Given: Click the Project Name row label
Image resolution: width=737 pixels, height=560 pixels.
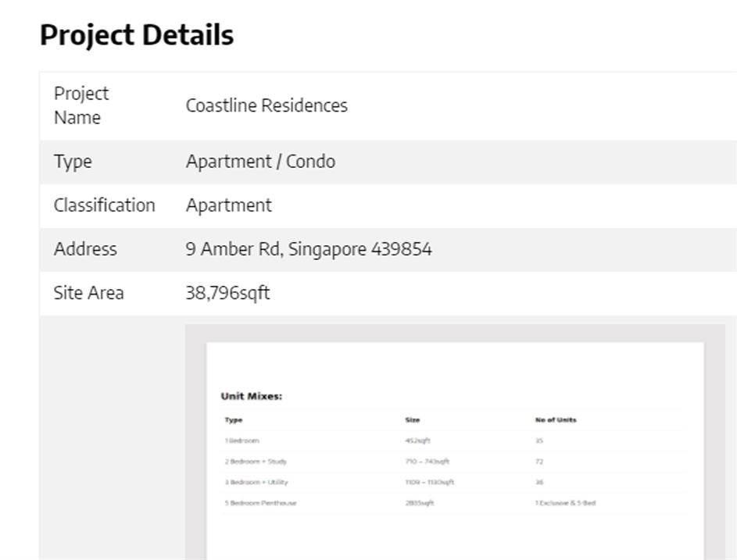Looking at the screenshot, I should pos(81,105).
